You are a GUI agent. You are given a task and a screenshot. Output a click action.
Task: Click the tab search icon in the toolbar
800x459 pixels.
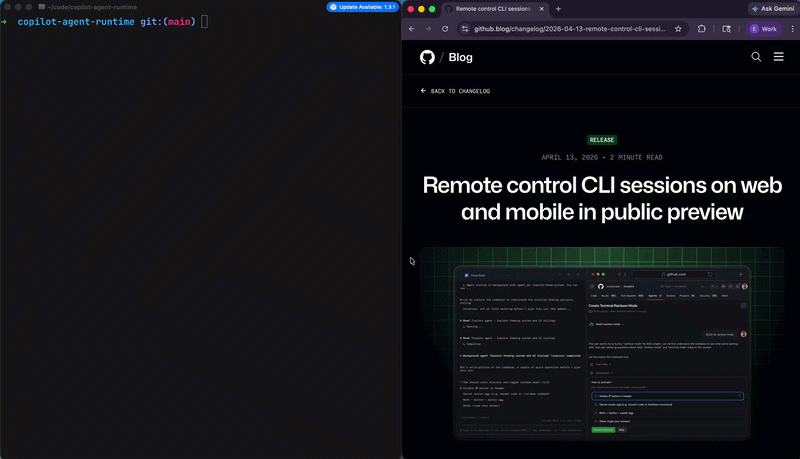click(x=727, y=29)
